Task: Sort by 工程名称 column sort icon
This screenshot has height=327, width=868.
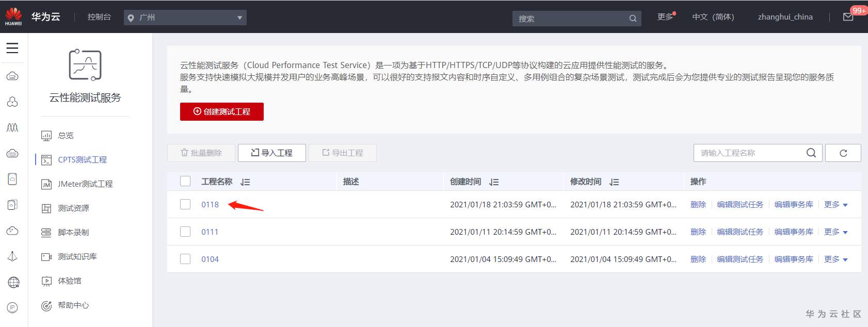Action: click(x=245, y=182)
